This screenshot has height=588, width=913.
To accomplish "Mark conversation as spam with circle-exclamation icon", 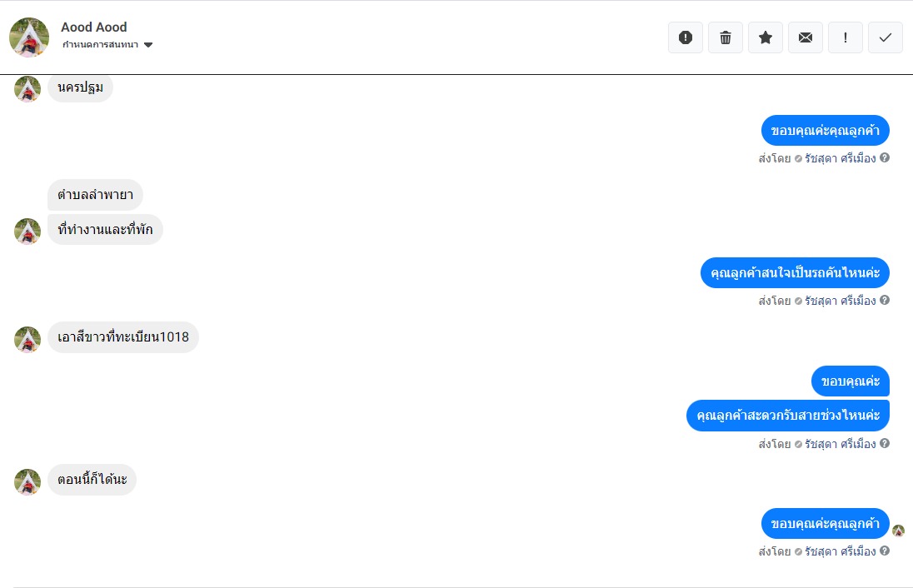I will tap(686, 37).
